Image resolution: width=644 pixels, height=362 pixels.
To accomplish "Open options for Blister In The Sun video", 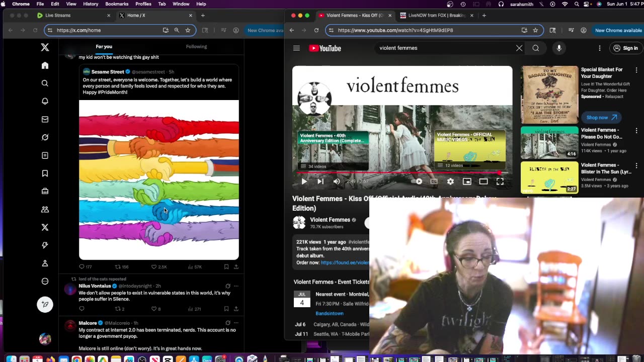I will (x=636, y=165).
